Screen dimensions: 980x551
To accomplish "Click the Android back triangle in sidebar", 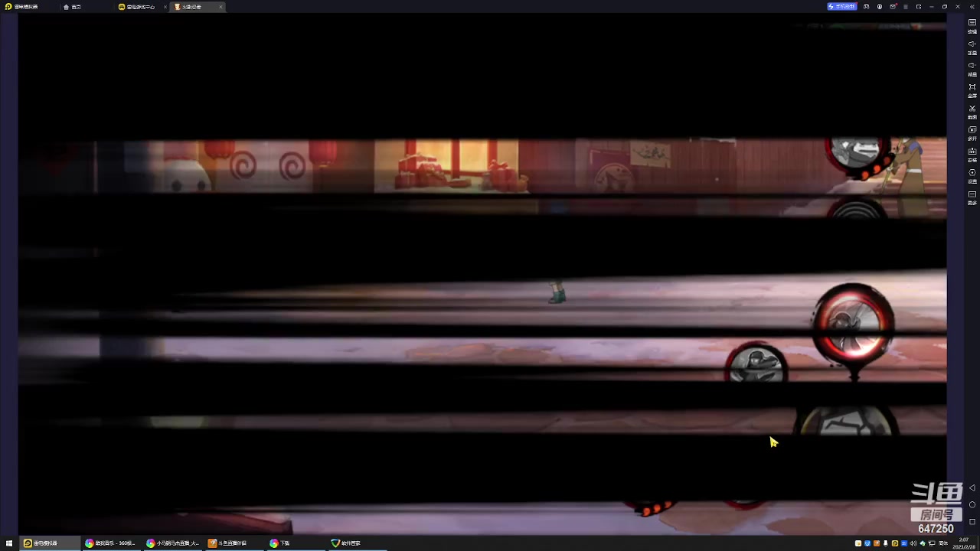I will 972,487.
